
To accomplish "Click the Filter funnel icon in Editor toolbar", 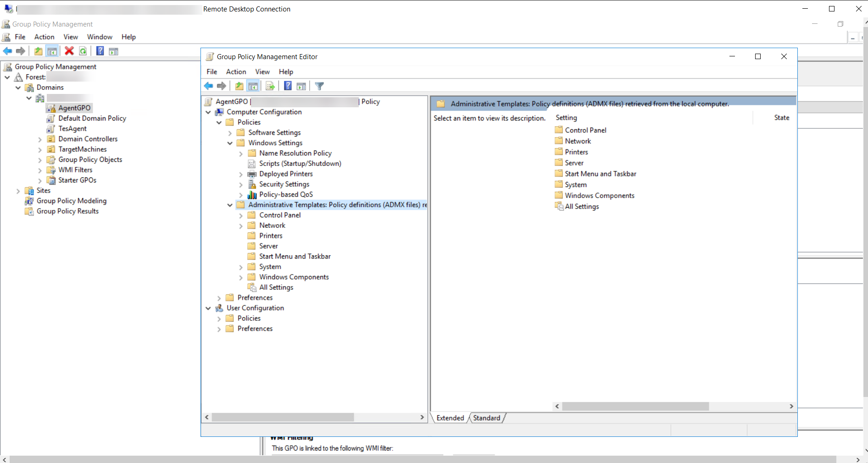I will pyautogui.click(x=319, y=86).
